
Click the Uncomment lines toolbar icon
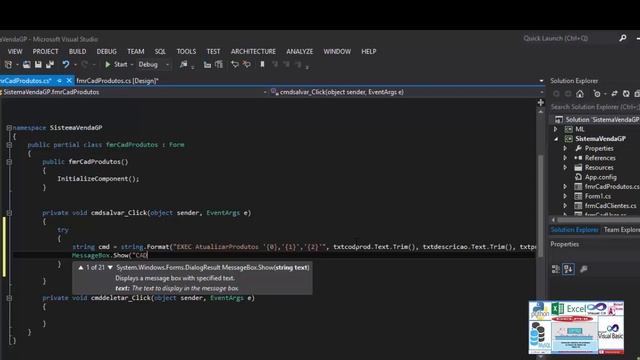coord(247,64)
